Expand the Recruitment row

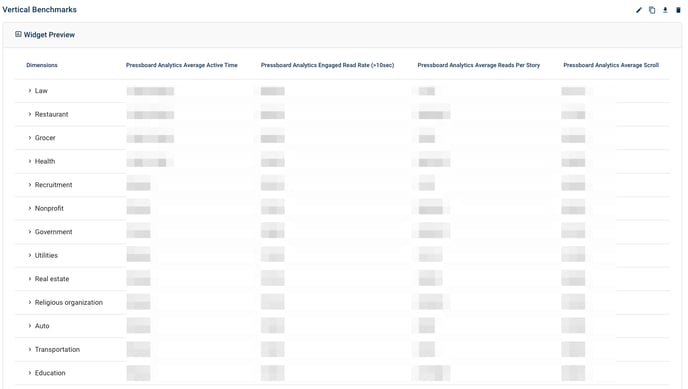point(30,185)
